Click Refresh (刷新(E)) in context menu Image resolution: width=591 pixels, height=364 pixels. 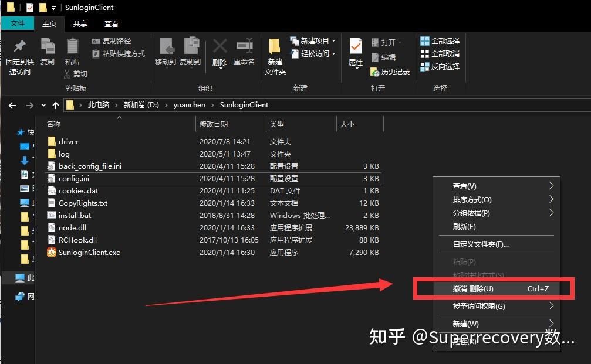pyautogui.click(x=497, y=227)
